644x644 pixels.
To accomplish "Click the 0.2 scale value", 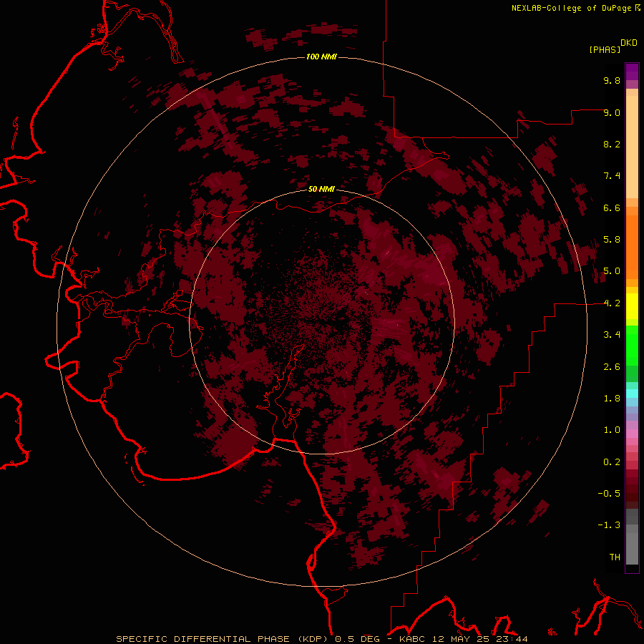I will tap(612, 462).
